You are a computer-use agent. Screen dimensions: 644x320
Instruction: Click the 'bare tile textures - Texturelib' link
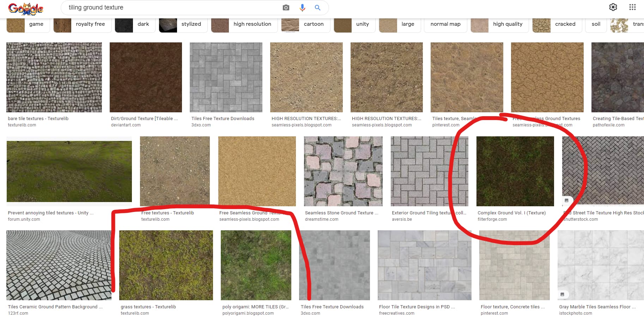click(x=38, y=119)
